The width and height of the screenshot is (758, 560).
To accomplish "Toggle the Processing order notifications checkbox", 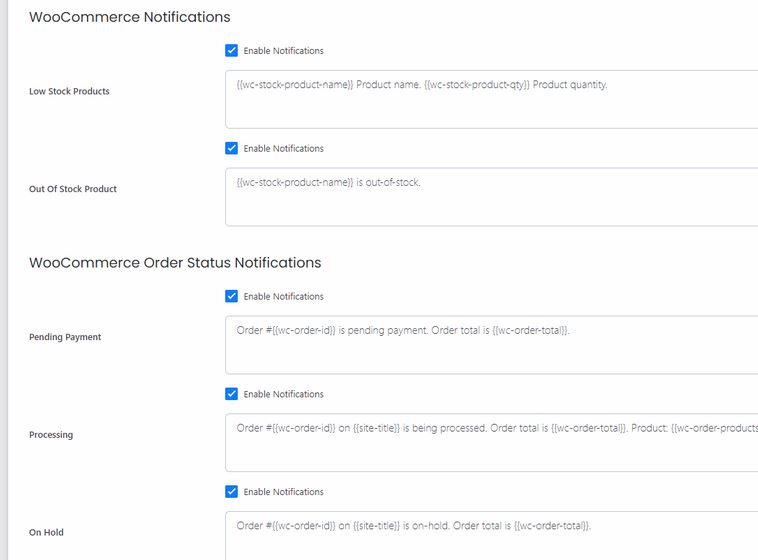I will click(x=232, y=394).
